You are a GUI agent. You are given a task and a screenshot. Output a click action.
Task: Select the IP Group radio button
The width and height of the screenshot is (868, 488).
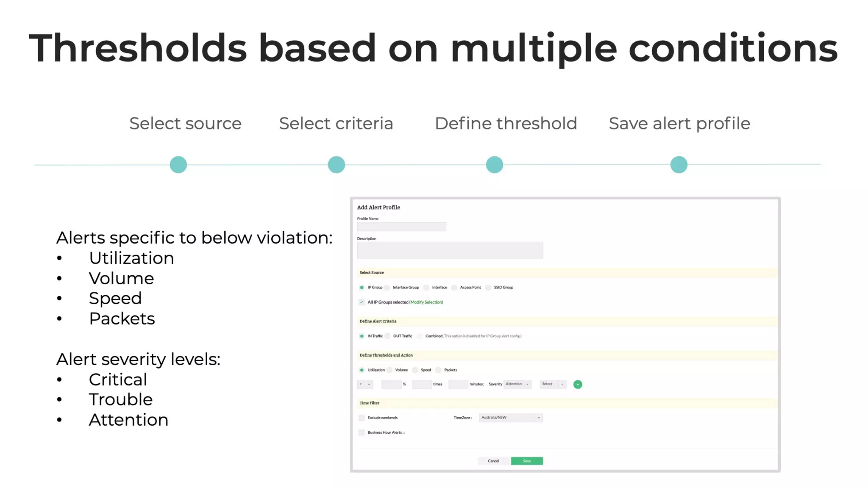(362, 288)
